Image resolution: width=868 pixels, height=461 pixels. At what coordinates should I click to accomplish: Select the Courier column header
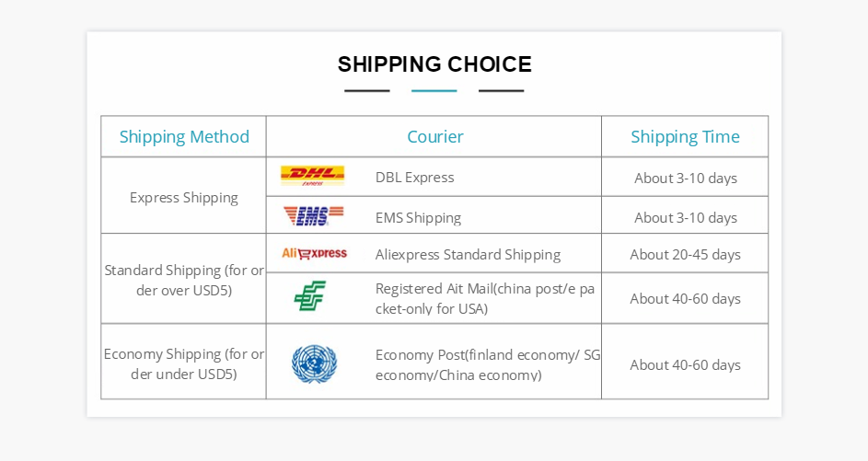click(x=434, y=137)
